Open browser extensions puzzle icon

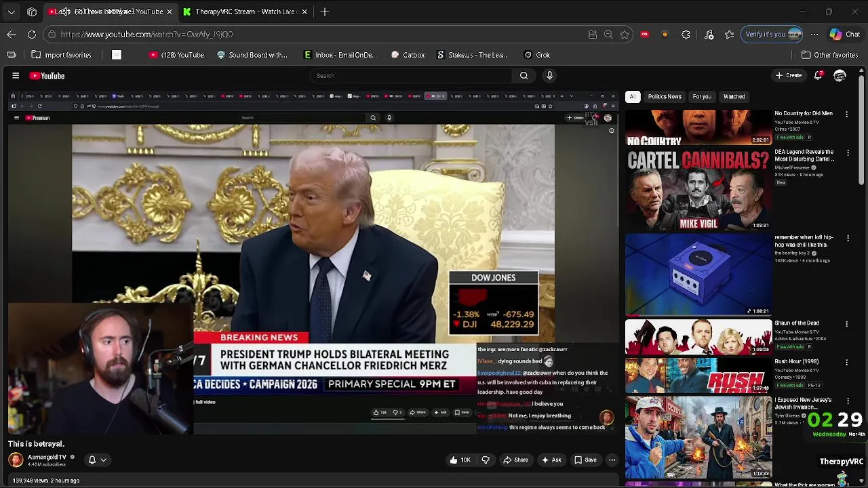(x=686, y=34)
